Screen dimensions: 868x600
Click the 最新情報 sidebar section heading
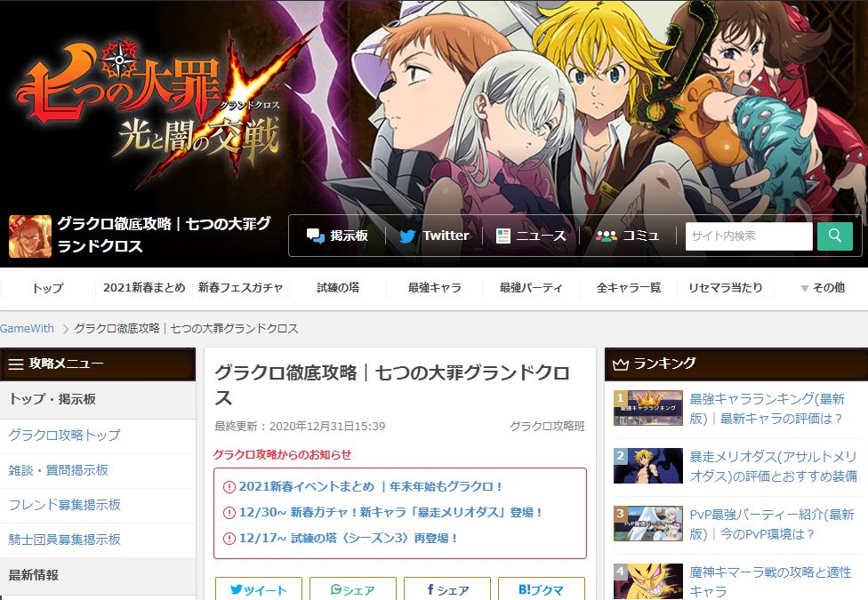(x=33, y=575)
